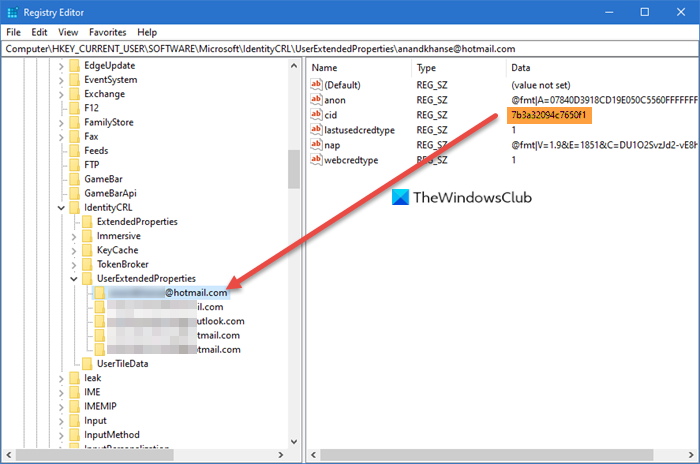Select the Fax tree key
The image size is (700, 464).
91,137
